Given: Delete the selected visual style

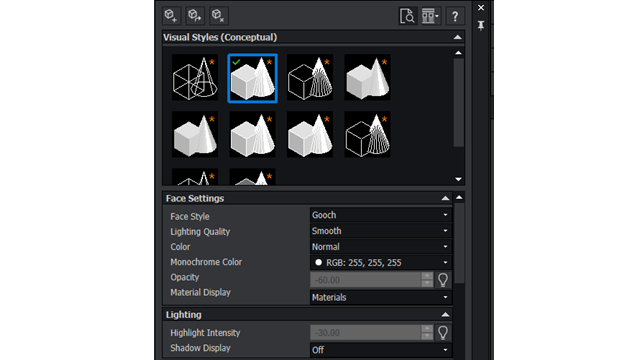Looking at the screenshot, I should coord(218,16).
